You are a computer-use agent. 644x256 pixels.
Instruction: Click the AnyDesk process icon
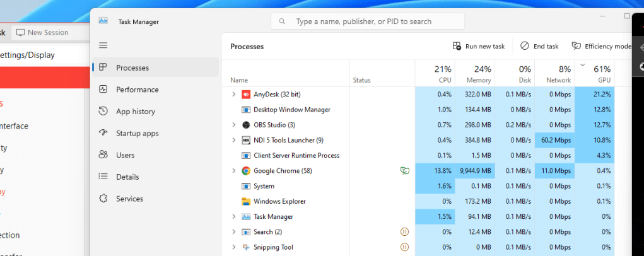246,95
